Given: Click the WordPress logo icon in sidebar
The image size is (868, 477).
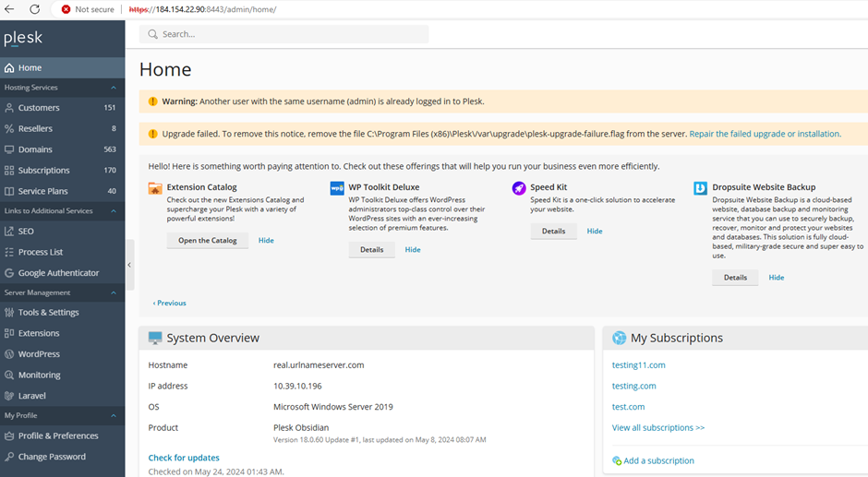Looking at the screenshot, I should 9,354.
